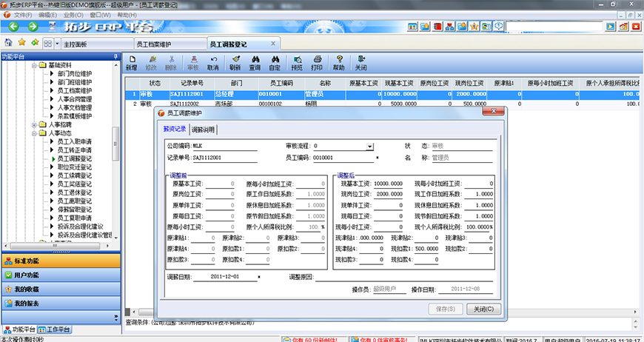Viewport: 644px width, 342px height.
Task: Collapse the 基础资料 tree node
Action: tap(34, 65)
